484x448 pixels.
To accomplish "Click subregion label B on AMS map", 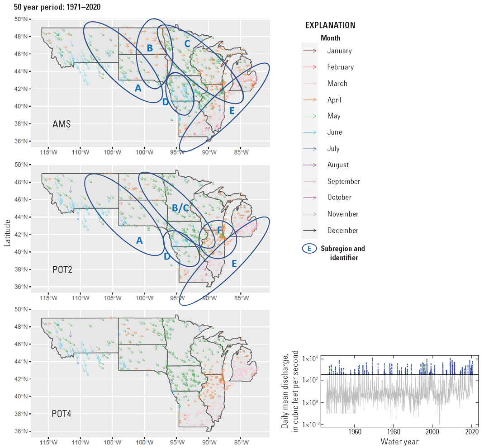I will 150,48.
